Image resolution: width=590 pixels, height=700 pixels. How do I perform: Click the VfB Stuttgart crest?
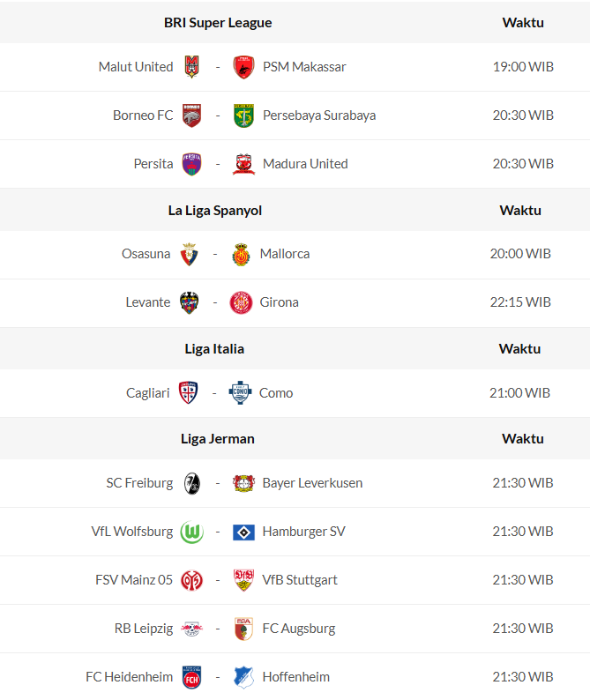243,580
